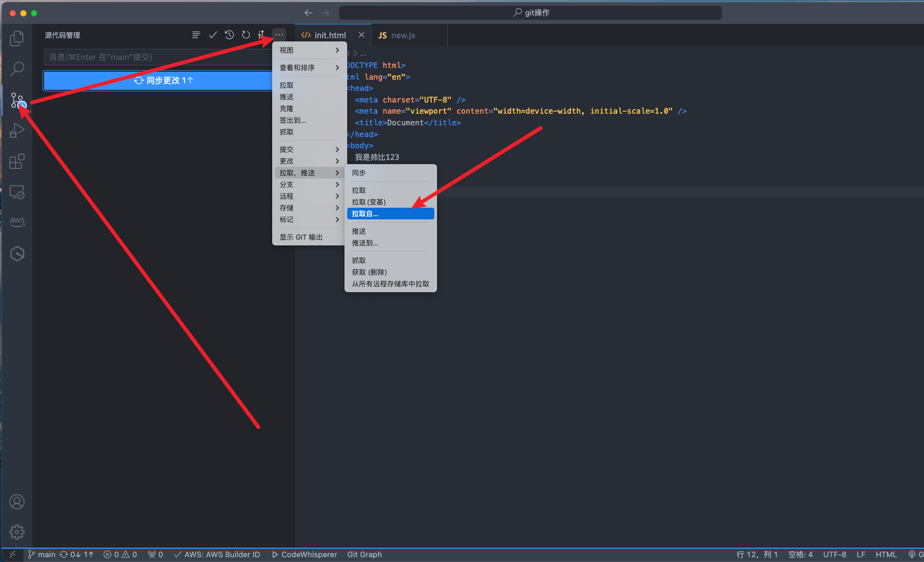Open the Extensions view icon
The height and width of the screenshot is (562, 924).
point(17,161)
